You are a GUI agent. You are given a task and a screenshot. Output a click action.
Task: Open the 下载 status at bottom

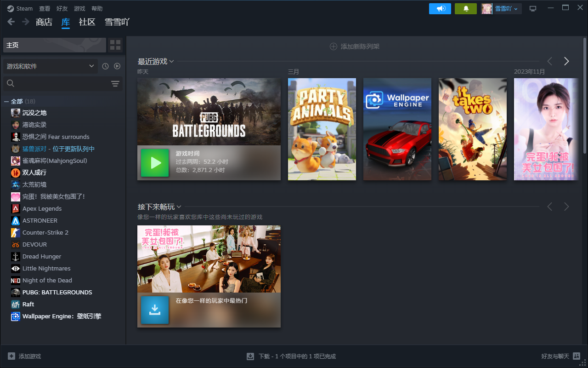point(291,356)
